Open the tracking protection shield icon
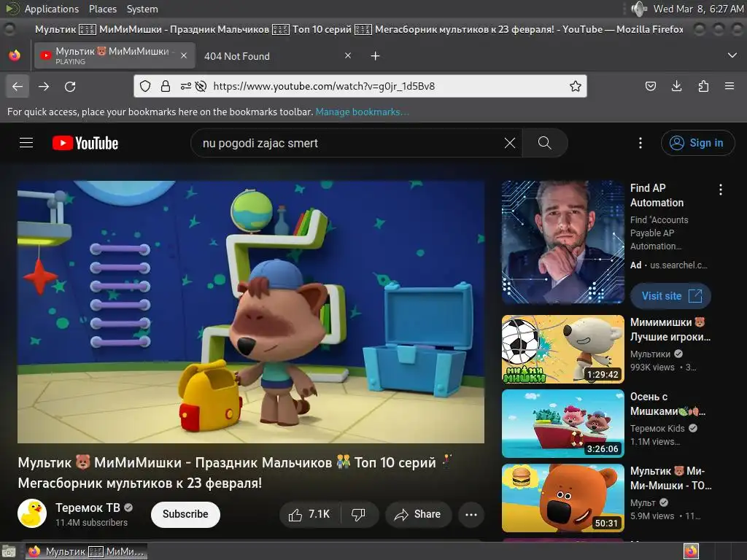747x560 pixels. click(x=145, y=86)
